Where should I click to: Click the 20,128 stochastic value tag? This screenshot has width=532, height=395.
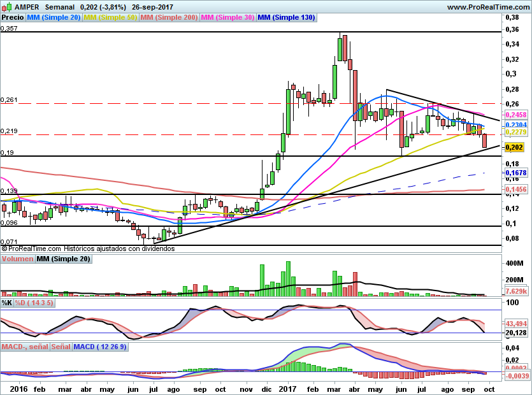(x=516, y=333)
